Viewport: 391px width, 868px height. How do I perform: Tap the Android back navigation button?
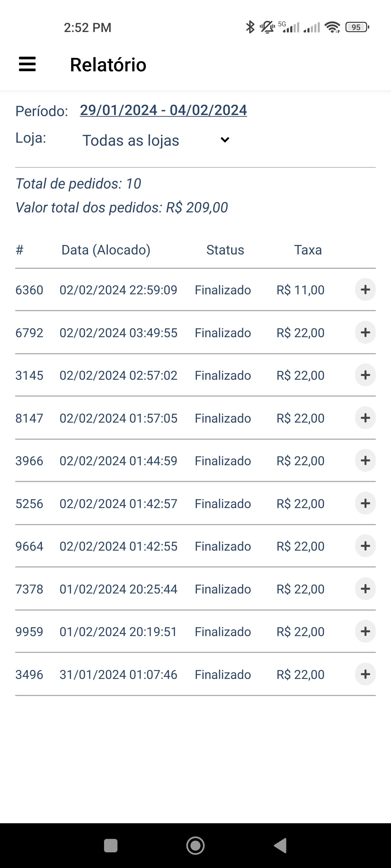pyautogui.click(x=280, y=845)
